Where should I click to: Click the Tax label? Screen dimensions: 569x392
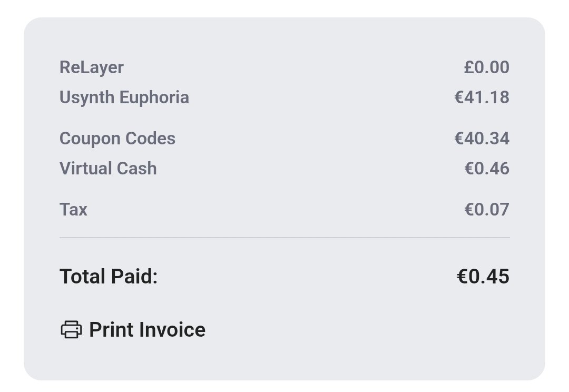point(73,210)
